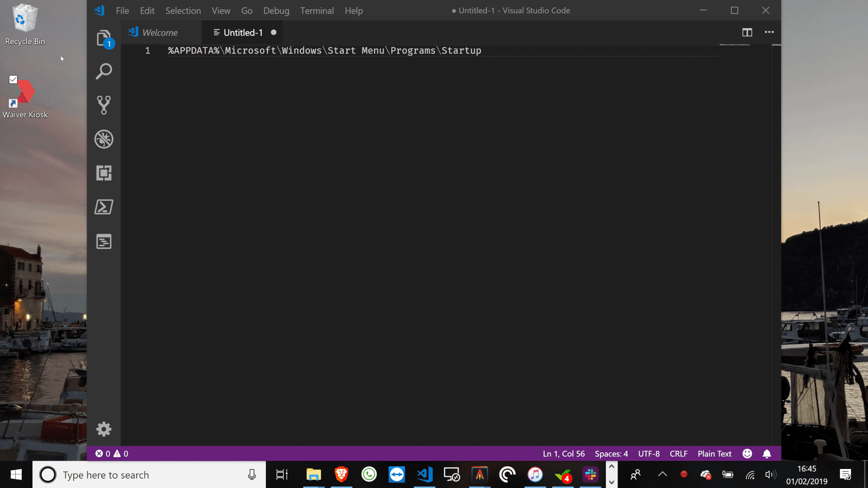Click the errors and warnings status indicator
Viewport: 868px width, 488px height.
point(112,454)
